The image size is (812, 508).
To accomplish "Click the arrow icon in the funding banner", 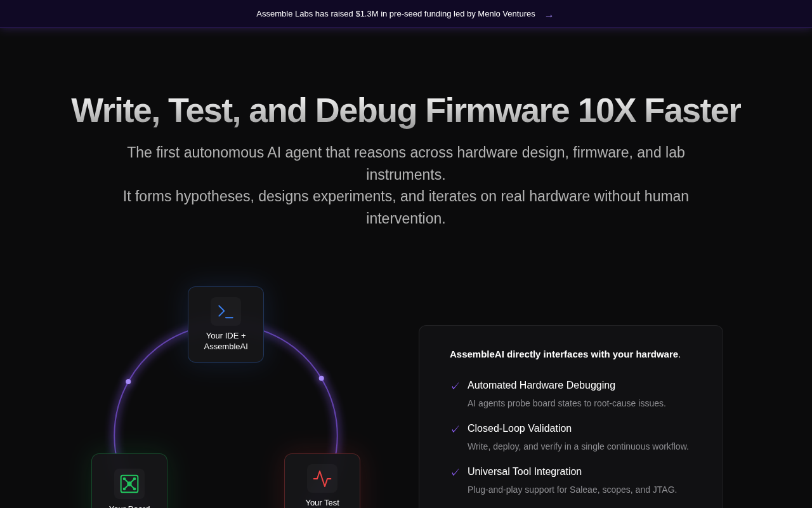I will pyautogui.click(x=549, y=15).
